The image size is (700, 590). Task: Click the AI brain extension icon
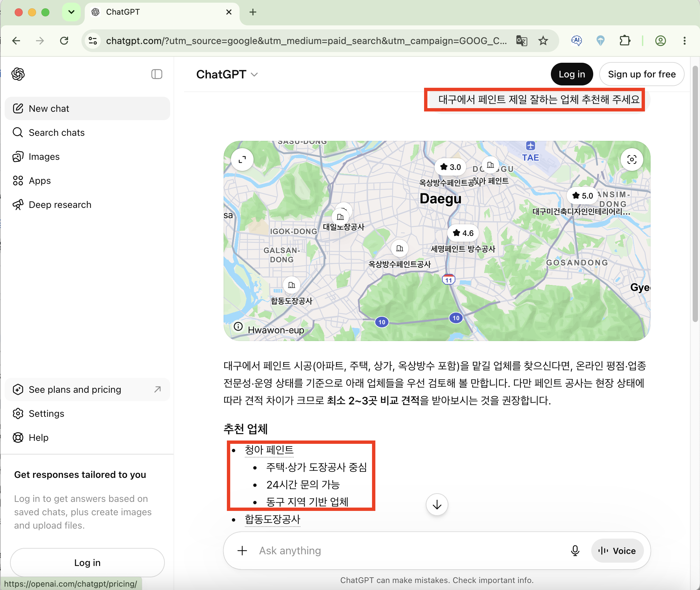click(577, 41)
